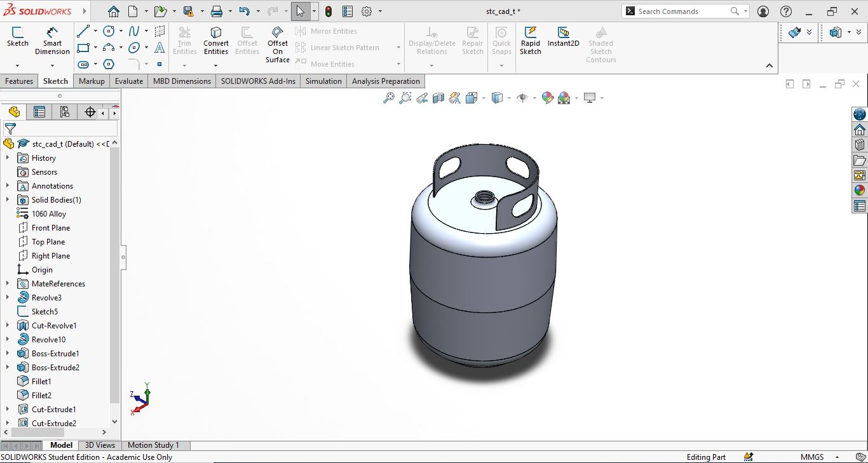The height and width of the screenshot is (463, 868).
Task: Open the Edit Appearance icon
Action: tap(547, 98)
